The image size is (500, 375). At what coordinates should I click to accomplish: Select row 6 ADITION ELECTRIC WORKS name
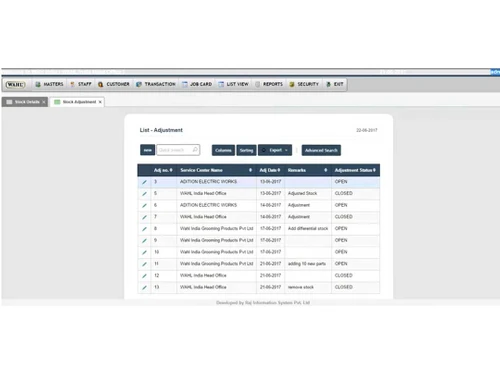point(208,205)
